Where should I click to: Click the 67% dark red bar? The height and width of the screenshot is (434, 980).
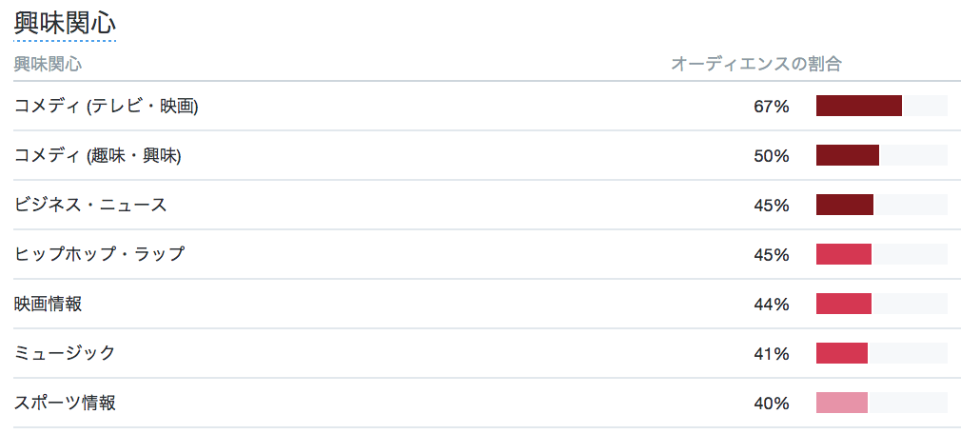point(859,107)
